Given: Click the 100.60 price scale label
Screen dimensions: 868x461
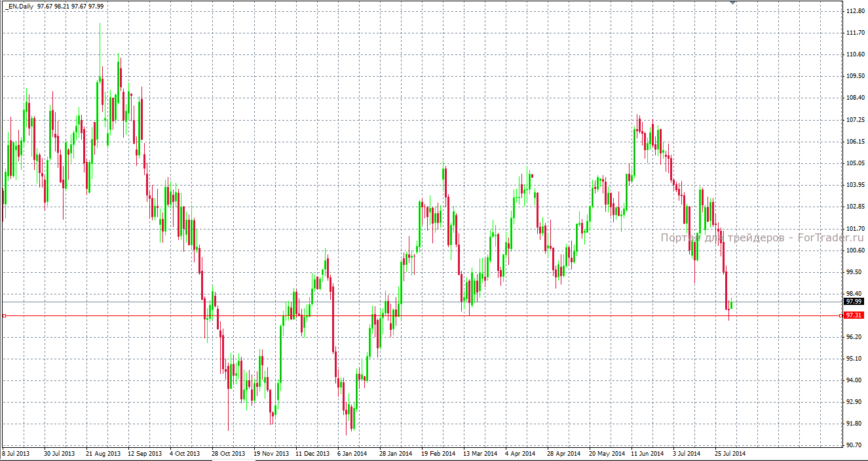Looking at the screenshot, I should point(854,251).
